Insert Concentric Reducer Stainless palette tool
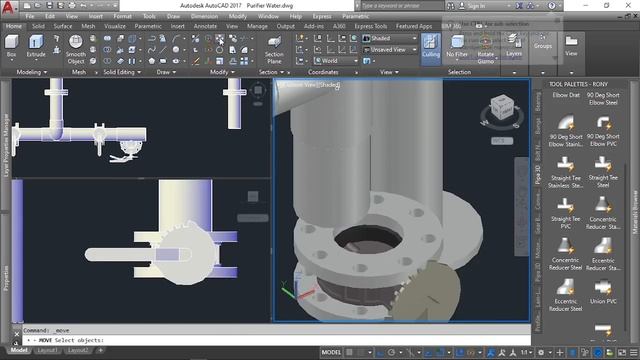Image resolution: width=640 pixels, height=360 pixels. 603,213
